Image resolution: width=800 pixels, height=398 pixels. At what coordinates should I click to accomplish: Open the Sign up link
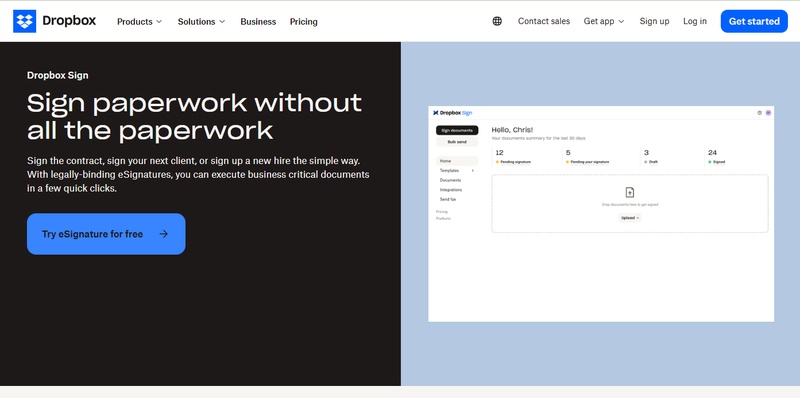(654, 21)
